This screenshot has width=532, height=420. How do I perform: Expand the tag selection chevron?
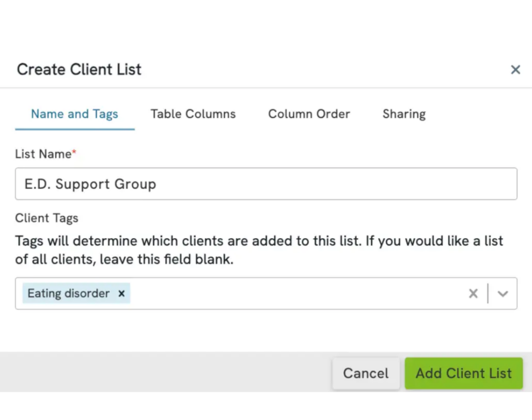pyautogui.click(x=502, y=293)
